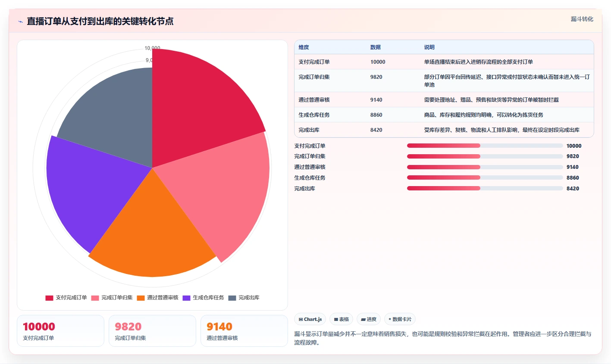Toggle 通过普通审核 legend color box
This screenshot has width=611, height=364.
pyautogui.click(x=141, y=298)
